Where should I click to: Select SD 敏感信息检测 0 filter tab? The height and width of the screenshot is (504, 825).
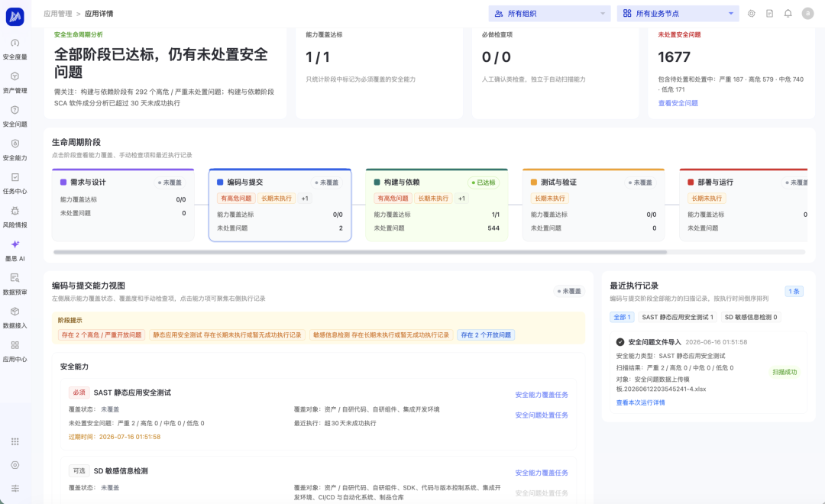[750, 317]
